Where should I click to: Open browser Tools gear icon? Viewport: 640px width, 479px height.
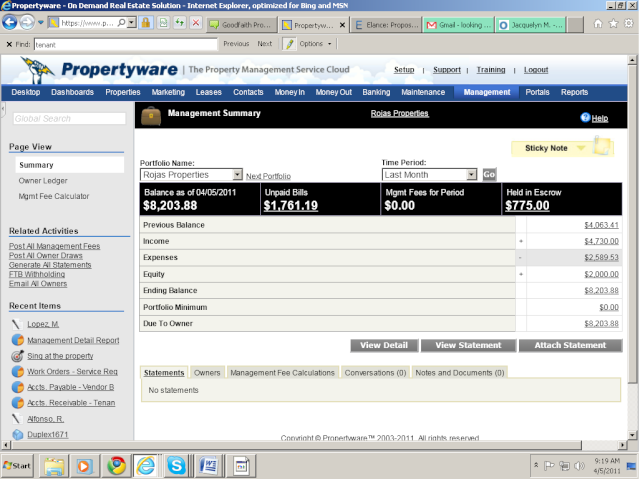[629, 24]
